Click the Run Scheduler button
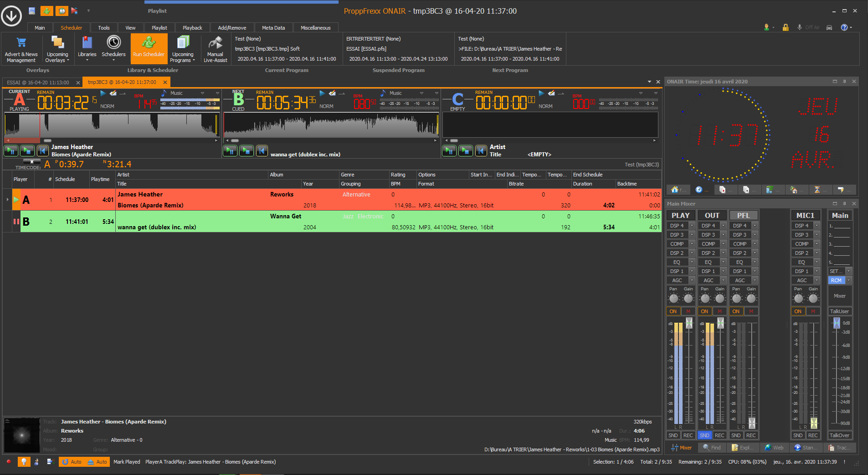Image resolution: width=868 pixels, height=475 pixels. pyautogui.click(x=149, y=48)
